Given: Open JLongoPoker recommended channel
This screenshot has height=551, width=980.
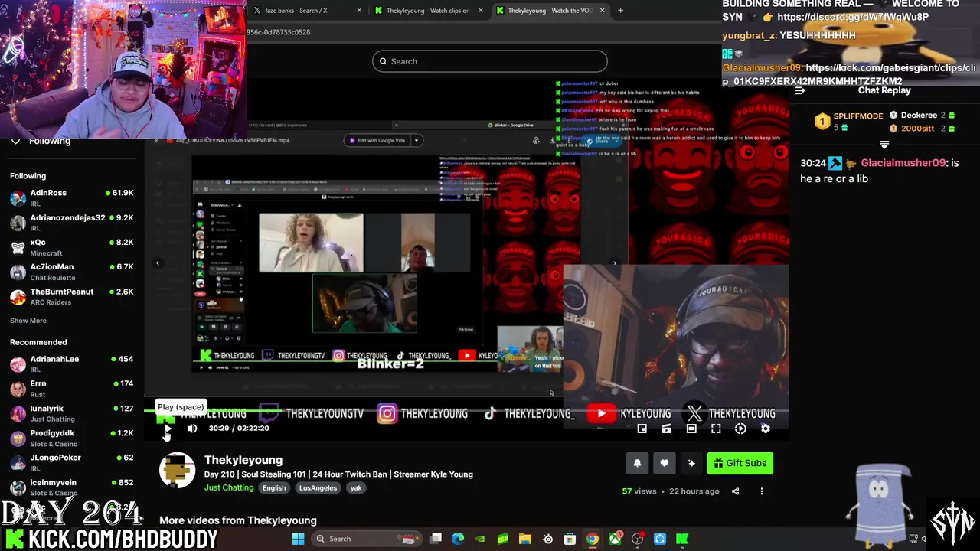Looking at the screenshot, I should click(x=72, y=462).
